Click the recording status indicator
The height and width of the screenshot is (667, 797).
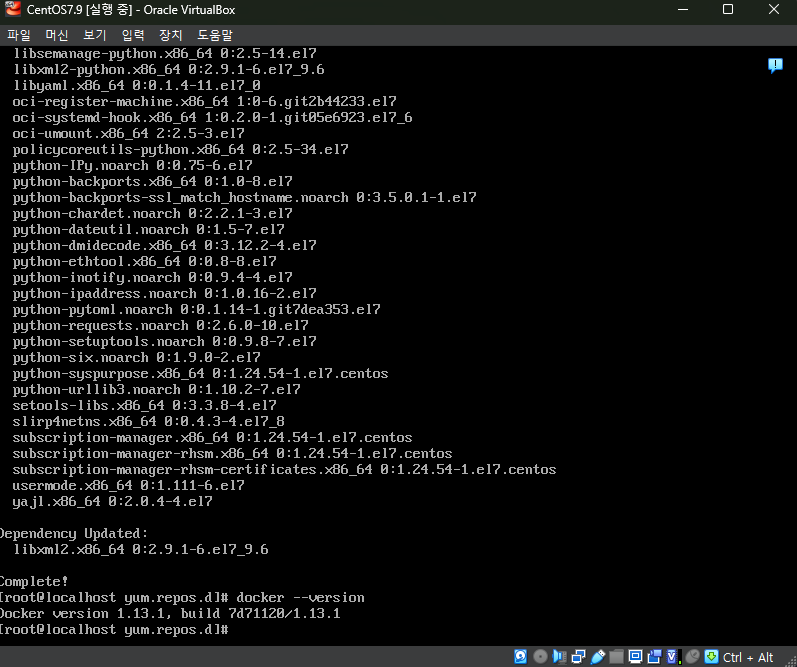coord(655,657)
